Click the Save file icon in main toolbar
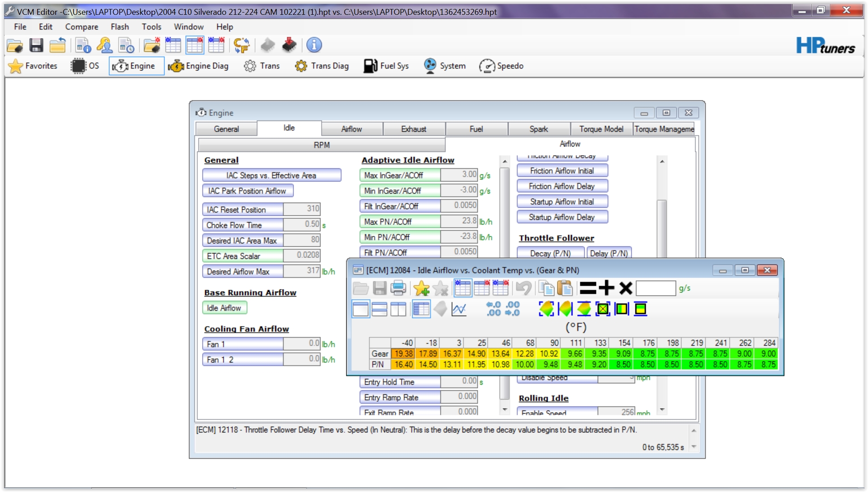Image resolution: width=868 pixels, height=492 pixels. point(36,45)
